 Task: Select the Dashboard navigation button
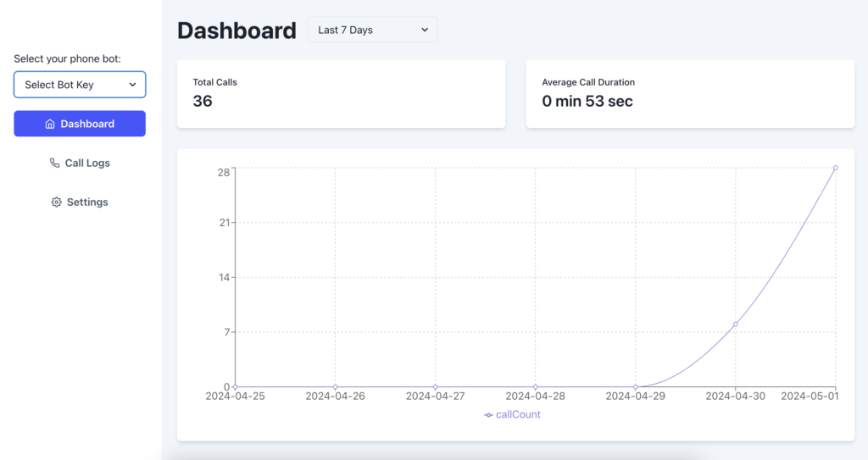80,124
